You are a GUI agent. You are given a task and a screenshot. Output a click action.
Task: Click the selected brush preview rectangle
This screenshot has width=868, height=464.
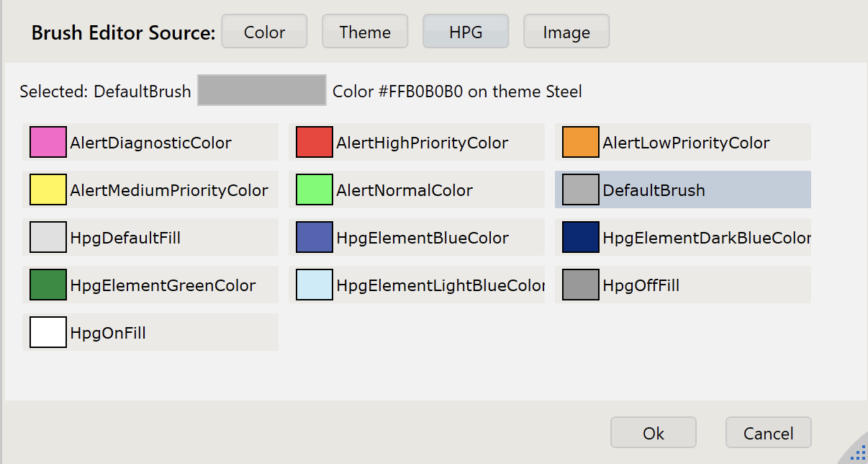point(262,90)
